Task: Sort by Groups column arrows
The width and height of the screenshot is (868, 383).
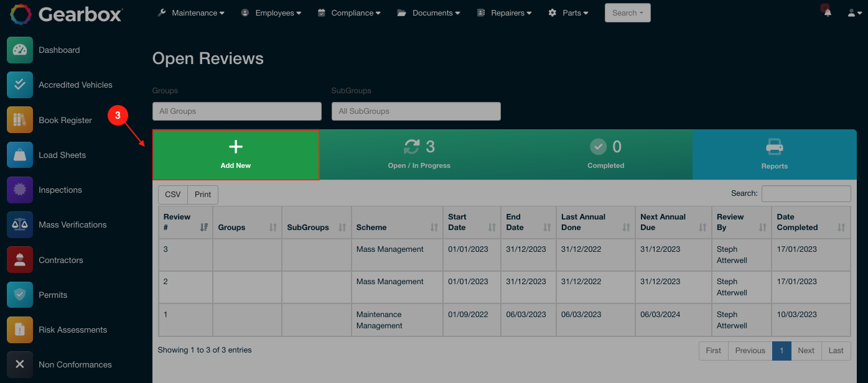Action: point(273,228)
